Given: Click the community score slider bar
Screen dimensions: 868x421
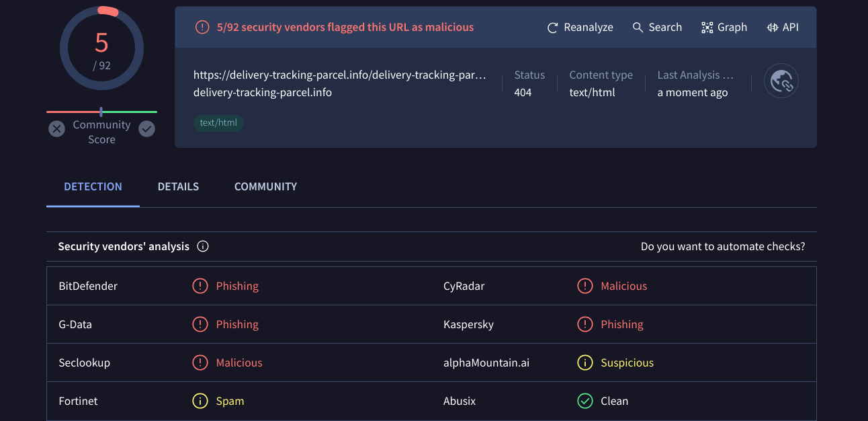Looking at the screenshot, I should [x=101, y=112].
